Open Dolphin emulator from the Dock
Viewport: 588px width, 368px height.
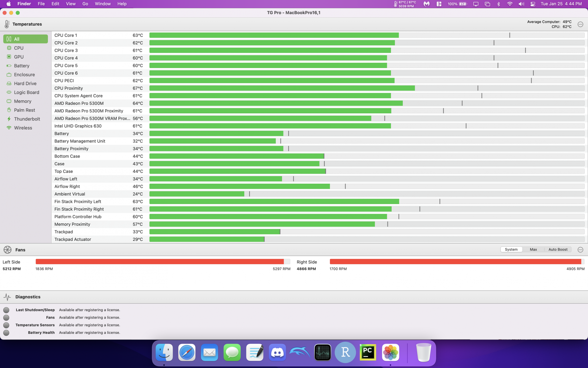[300, 352]
